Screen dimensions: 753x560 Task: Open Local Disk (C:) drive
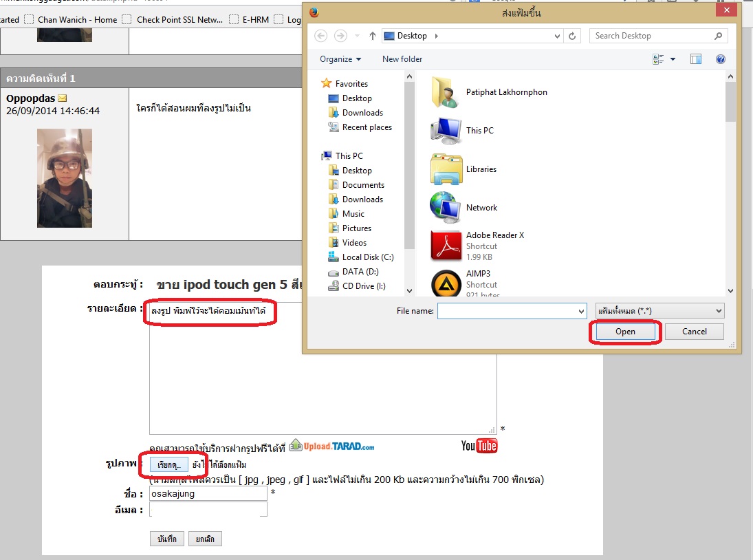tap(367, 257)
